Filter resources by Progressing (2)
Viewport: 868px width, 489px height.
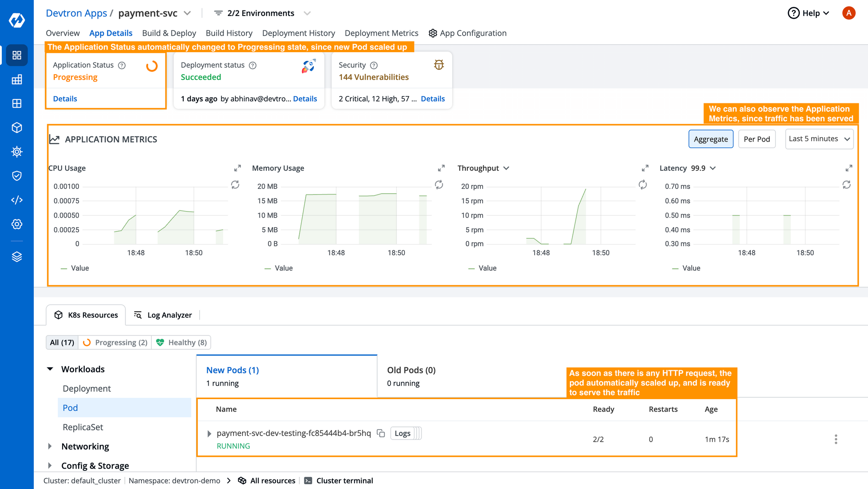115,342
